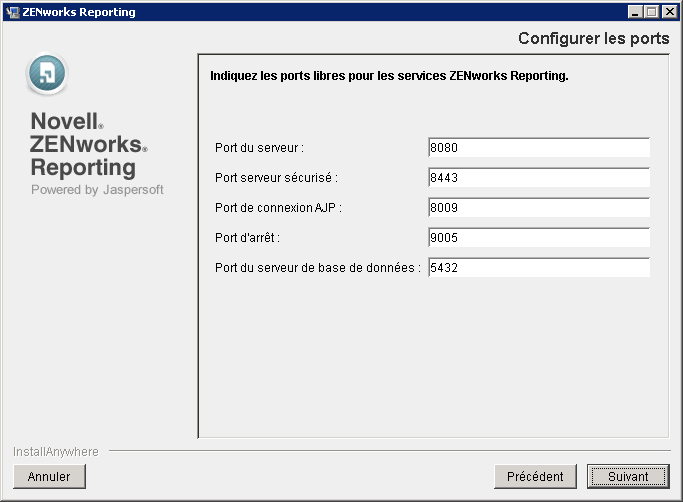
Task: Click the 'Port serveur sécurisé :' label
Action: 276,178
